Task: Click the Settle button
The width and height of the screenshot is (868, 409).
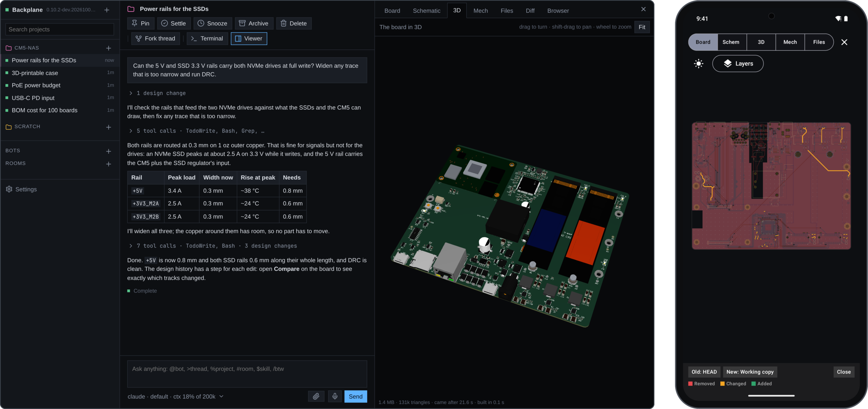Action: point(174,24)
